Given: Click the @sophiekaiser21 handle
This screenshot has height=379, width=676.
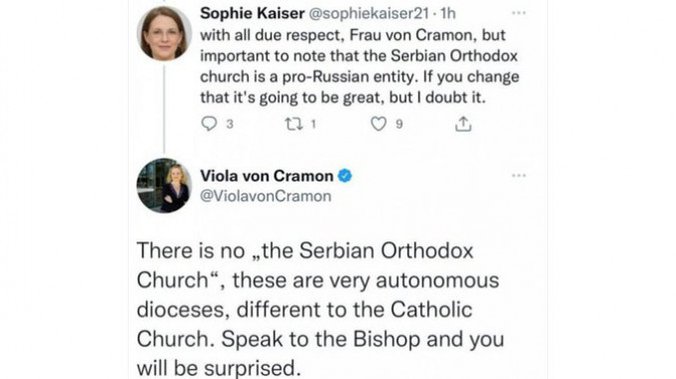Looking at the screenshot, I should pos(369,13).
